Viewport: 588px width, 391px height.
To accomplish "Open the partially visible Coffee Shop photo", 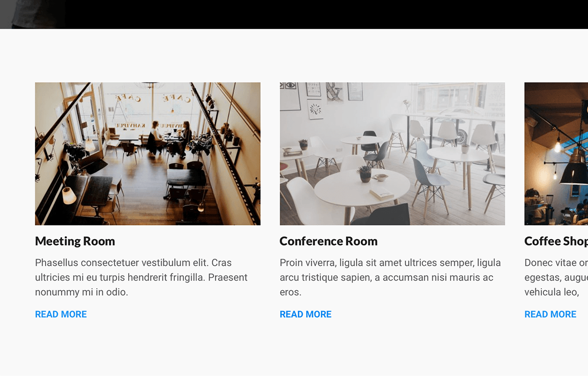I will 556,153.
